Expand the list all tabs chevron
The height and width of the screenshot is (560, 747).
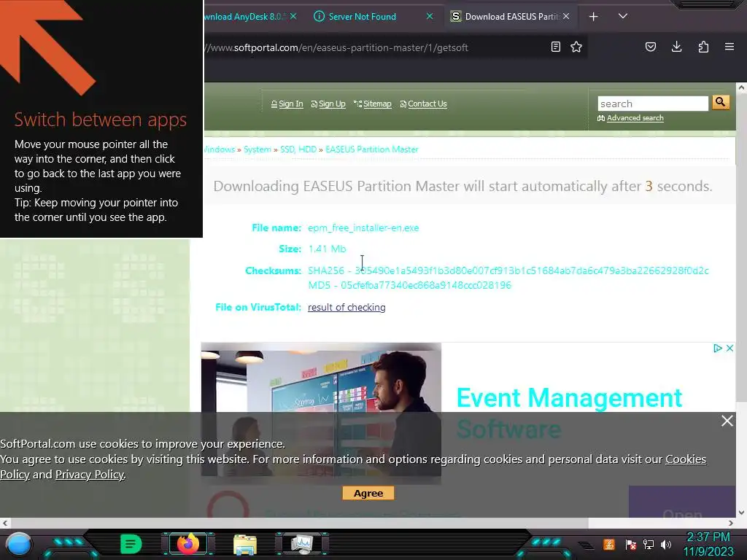tap(623, 16)
